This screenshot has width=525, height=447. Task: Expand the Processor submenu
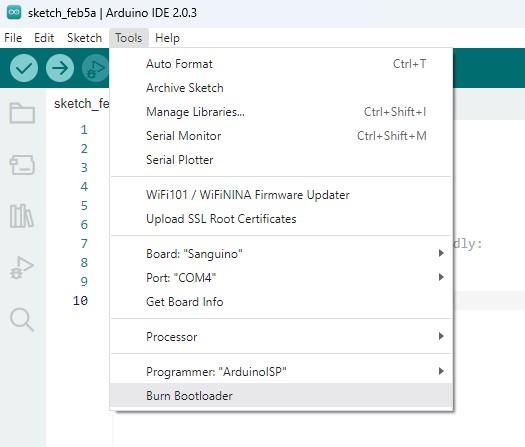click(x=282, y=337)
